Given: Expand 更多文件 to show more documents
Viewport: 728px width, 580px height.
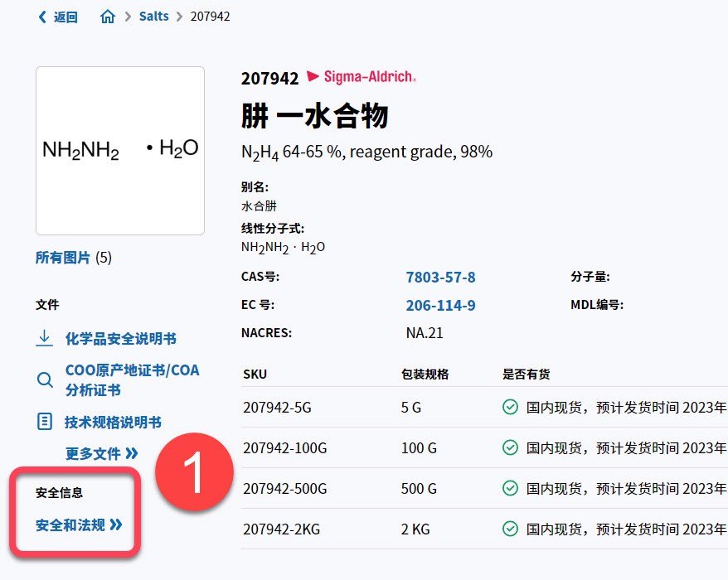Looking at the screenshot, I should click(x=101, y=453).
